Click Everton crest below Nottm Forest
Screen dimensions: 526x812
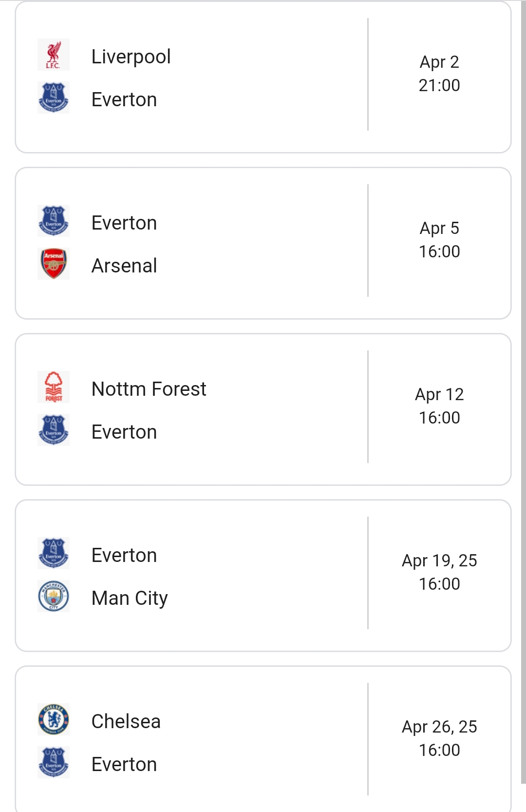click(54, 430)
